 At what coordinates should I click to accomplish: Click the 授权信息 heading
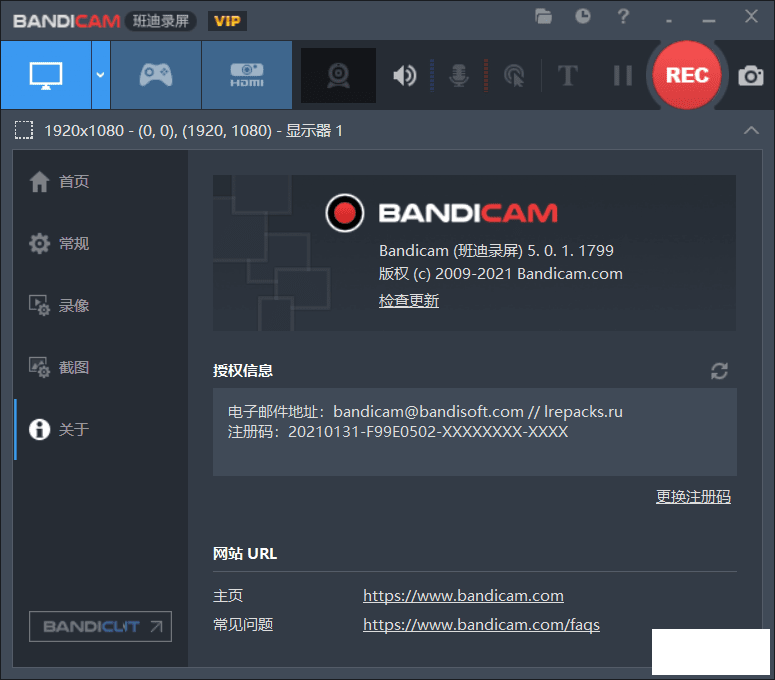click(243, 371)
